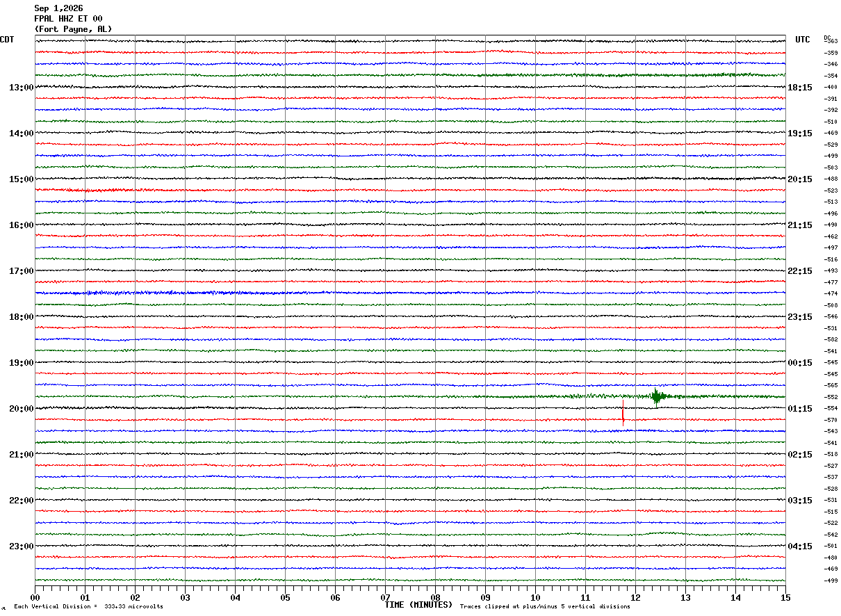Click the Sep 1, 2026 date header

point(58,8)
